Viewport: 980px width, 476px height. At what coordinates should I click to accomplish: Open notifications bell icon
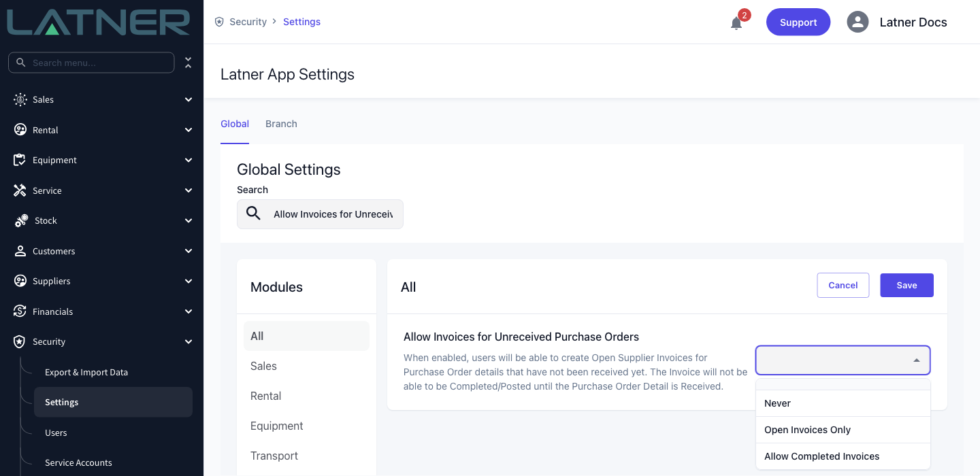[x=736, y=23]
